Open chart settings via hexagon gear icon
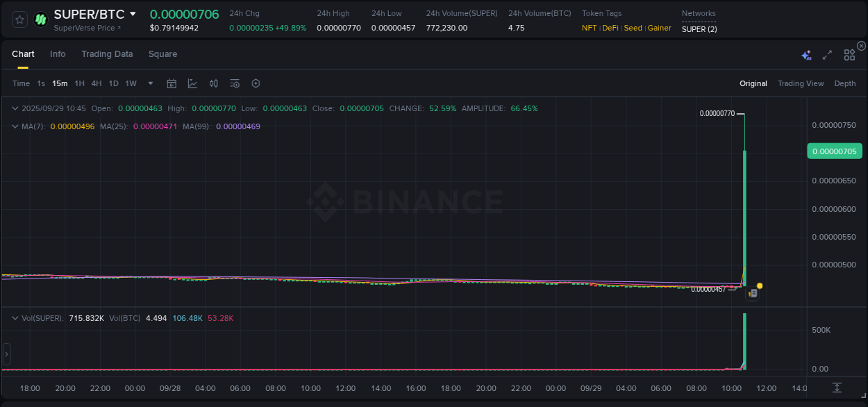This screenshot has width=868, height=407. point(256,83)
